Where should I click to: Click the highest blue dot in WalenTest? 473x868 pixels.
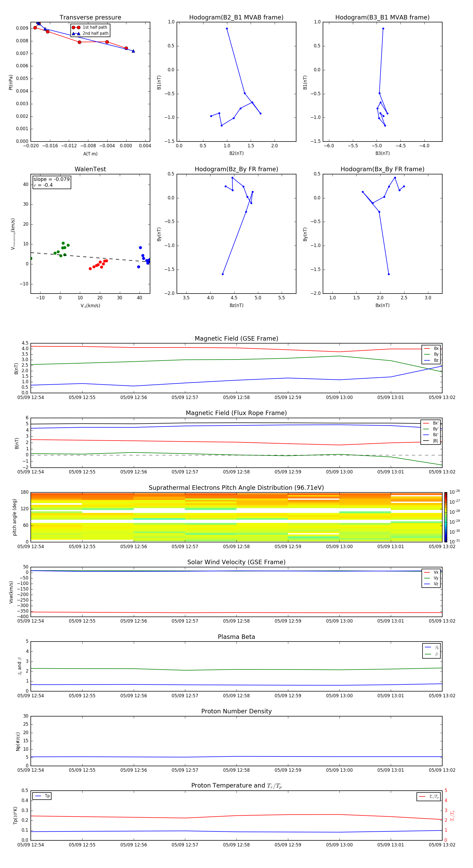[140, 248]
